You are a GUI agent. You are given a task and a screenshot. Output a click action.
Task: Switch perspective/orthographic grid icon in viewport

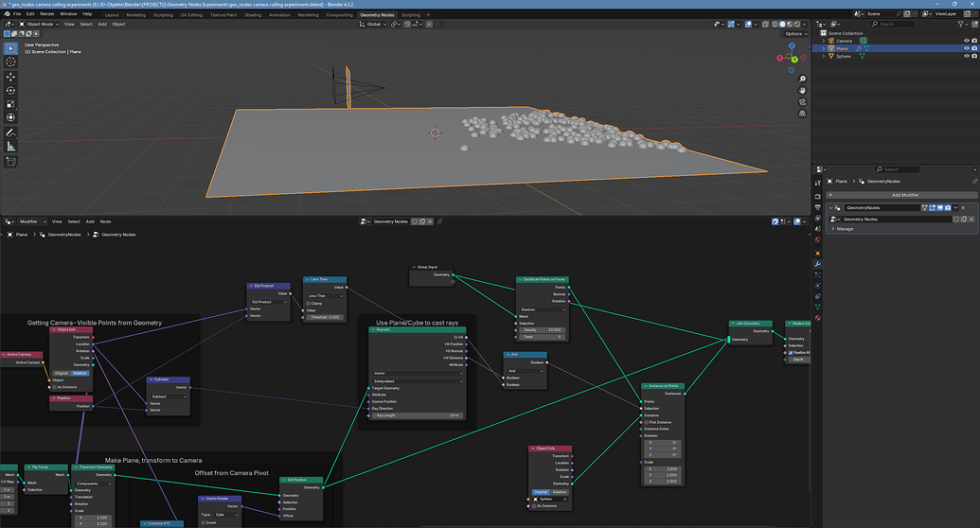tap(803, 114)
